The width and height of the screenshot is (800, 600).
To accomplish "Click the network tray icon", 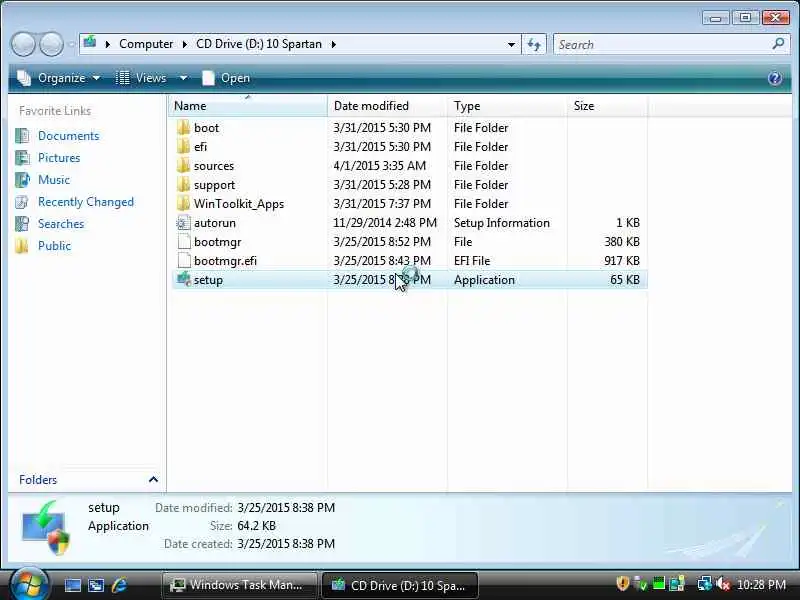I will (705, 584).
